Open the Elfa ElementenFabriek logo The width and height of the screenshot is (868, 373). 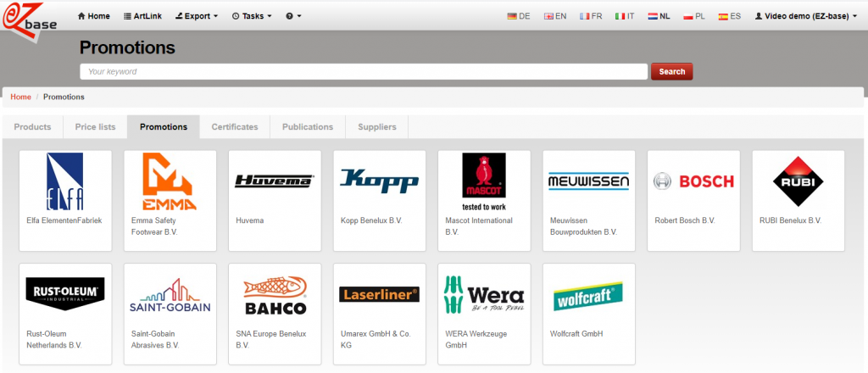tap(65, 181)
